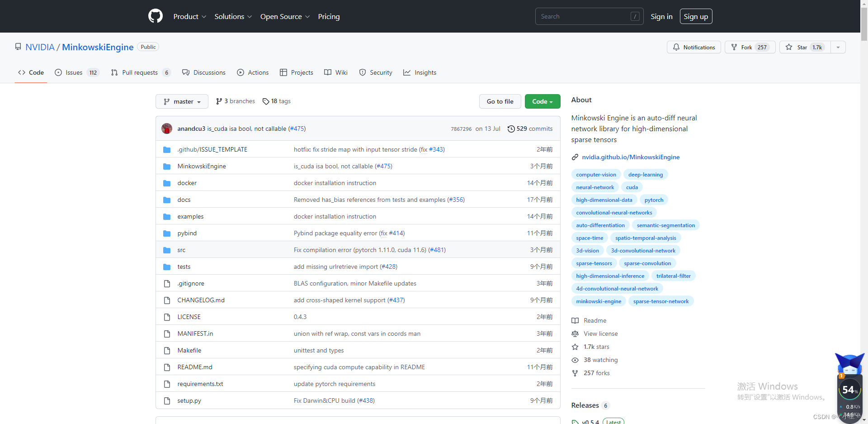Click Sign in link
This screenshot has height=424, width=868.
(661, 16)
